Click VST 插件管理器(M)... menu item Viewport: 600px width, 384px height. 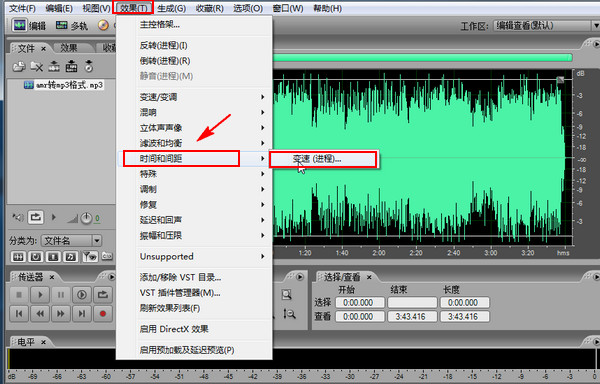pyautogui.click(x=194, y=293)
